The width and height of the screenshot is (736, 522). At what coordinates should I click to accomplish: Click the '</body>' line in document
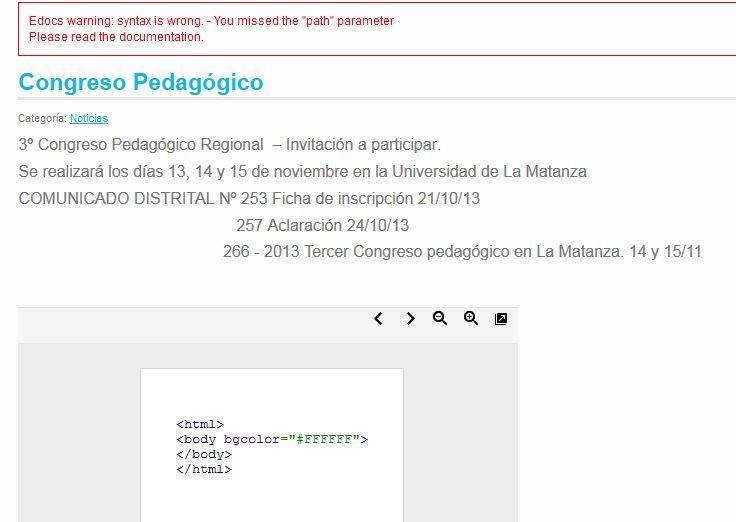204,454
